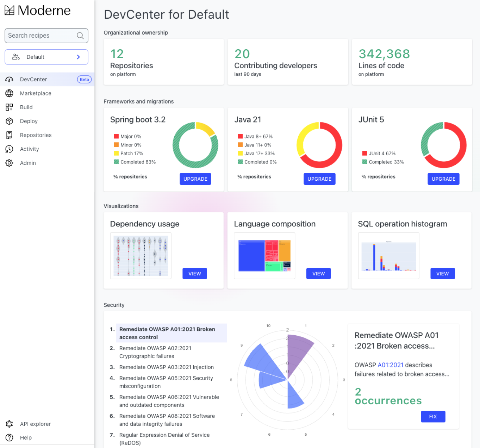This screenshot has width=480, height=448.
Task: Open the SQL operation histogram thumbnail
Action: pos(389,256)
